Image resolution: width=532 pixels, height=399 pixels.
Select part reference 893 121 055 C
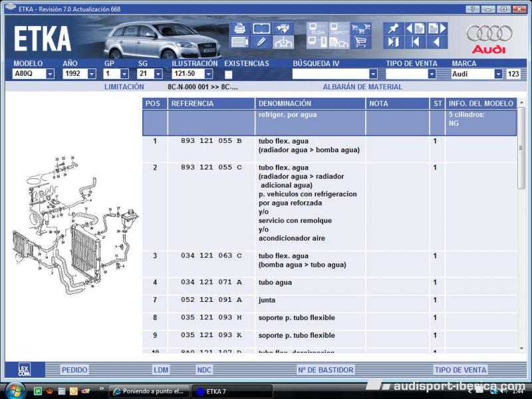point(211,168)
